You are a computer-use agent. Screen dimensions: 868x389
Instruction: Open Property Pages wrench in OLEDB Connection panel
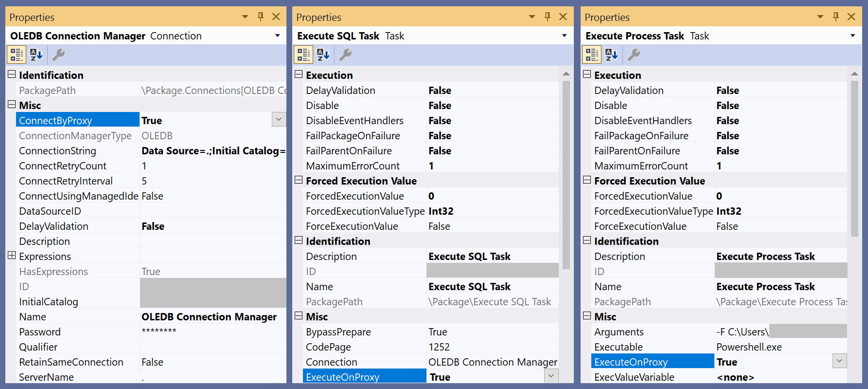pos(58,55)
